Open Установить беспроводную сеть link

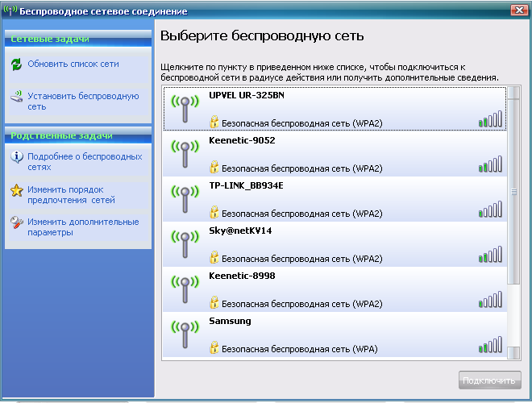pos(83,101)
